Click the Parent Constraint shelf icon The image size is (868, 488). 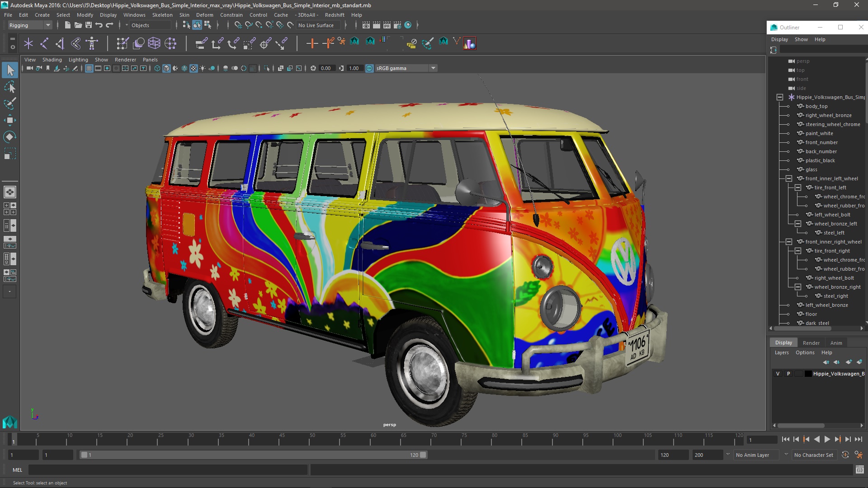pyautogui.click(x=201, y=43)
